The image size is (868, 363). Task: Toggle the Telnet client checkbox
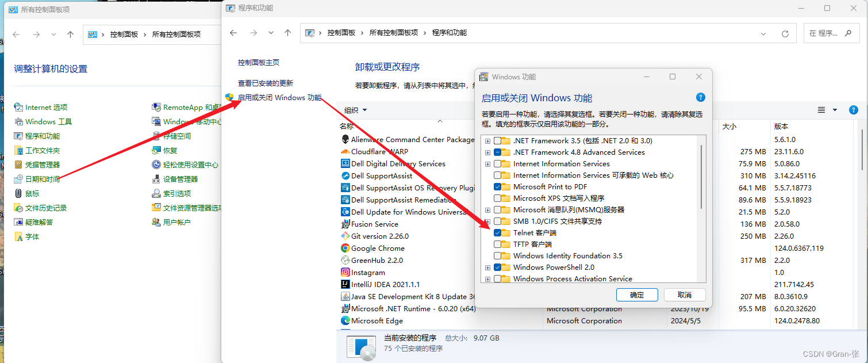point(497,232)
